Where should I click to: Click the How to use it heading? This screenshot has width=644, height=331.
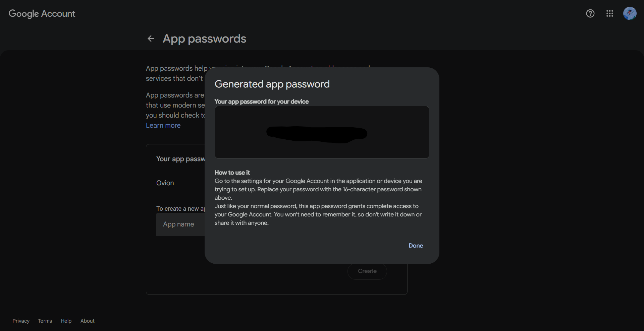coord(232,173)
